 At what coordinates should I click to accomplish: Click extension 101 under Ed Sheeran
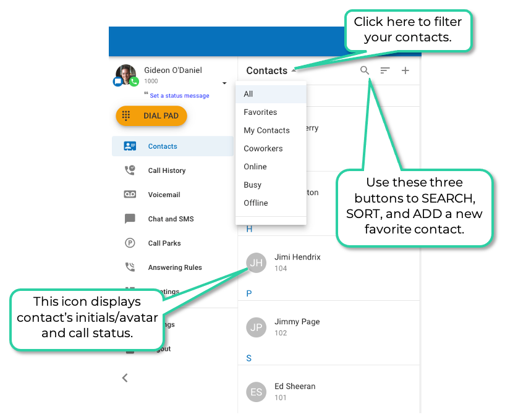click(280, 398)
